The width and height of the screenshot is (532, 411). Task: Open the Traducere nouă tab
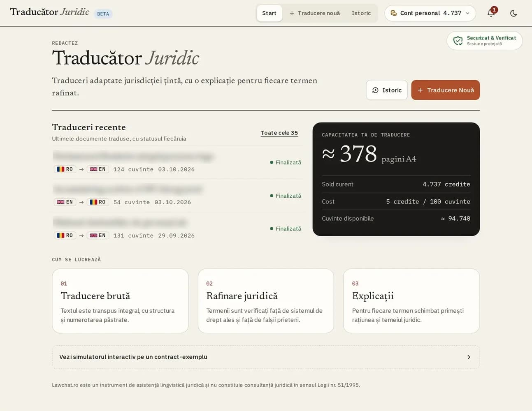tap(315, 13)
